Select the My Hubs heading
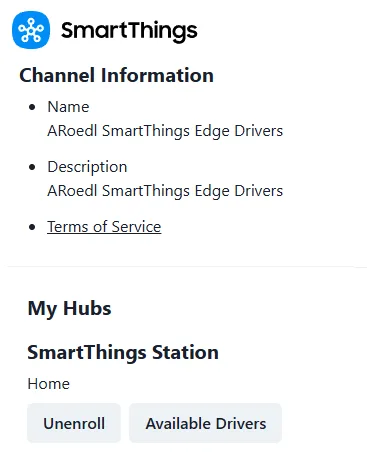 (69, 309)
